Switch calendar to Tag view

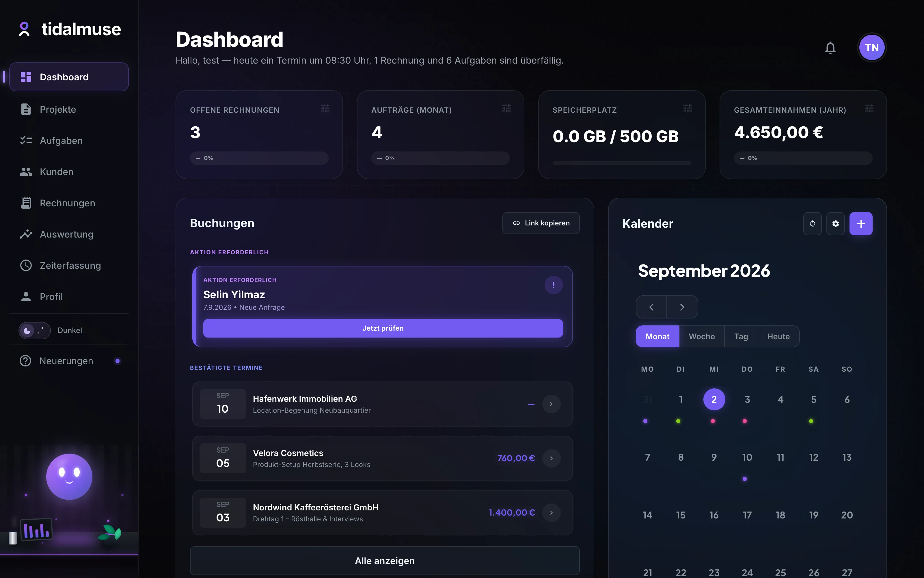pos(741,336)
